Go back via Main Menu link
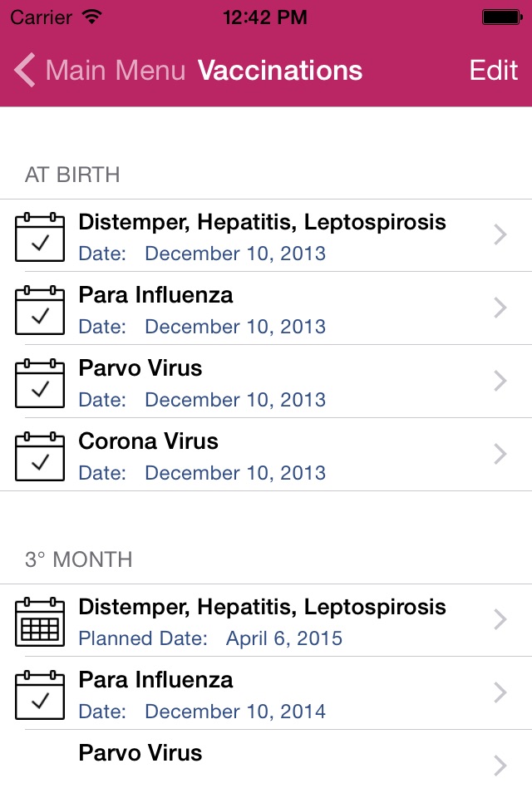532x798 pixels. [x=116, y=71]
